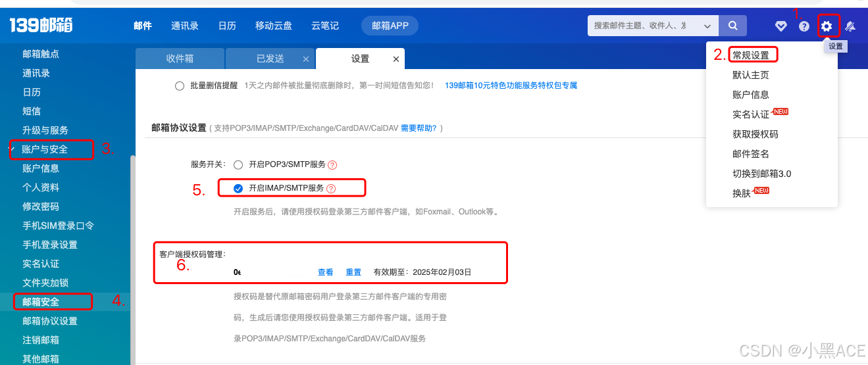Image resolution: width=868 pixels, height=365 pixels.
Task: Click the help question mark icon in header
Action: [804, 26]
